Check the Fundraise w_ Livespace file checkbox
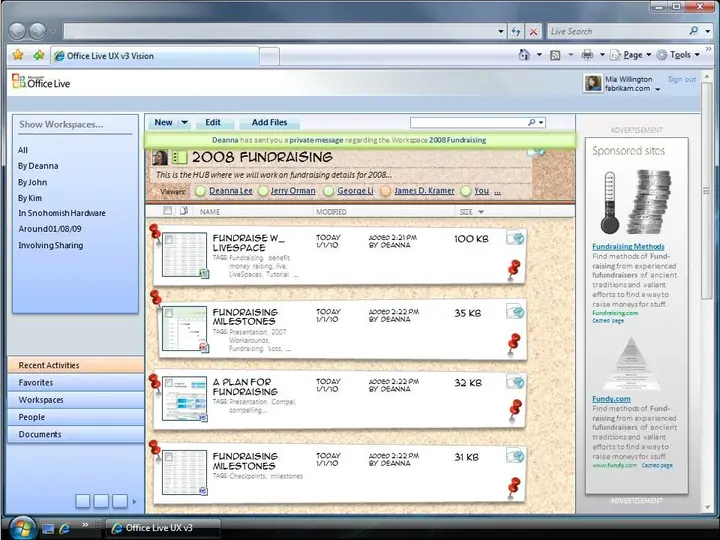Image resolution: width=720 pixels, height=540 pixels. pyautogui.click(x=169, y=239)
